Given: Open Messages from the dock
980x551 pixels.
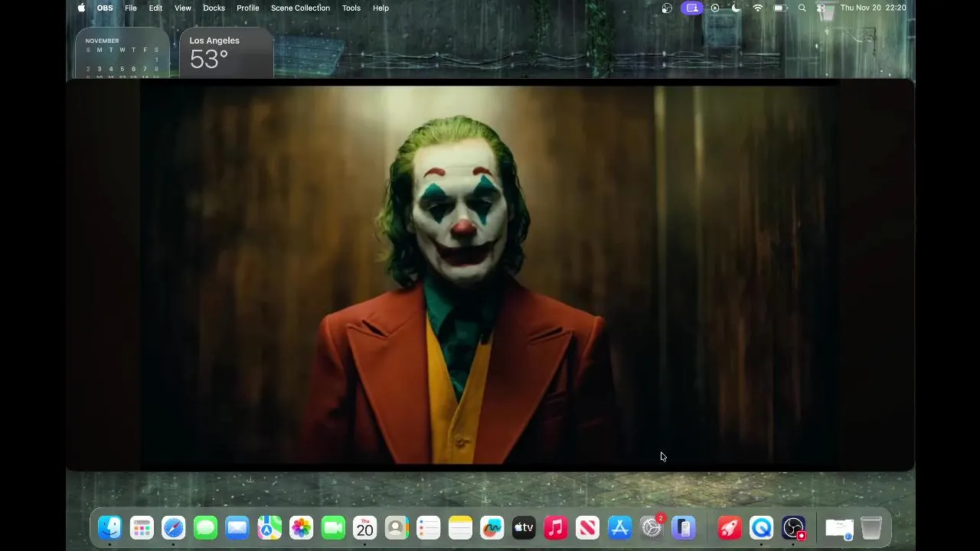Looking at the screenshot, I should [x=206, y=527].
